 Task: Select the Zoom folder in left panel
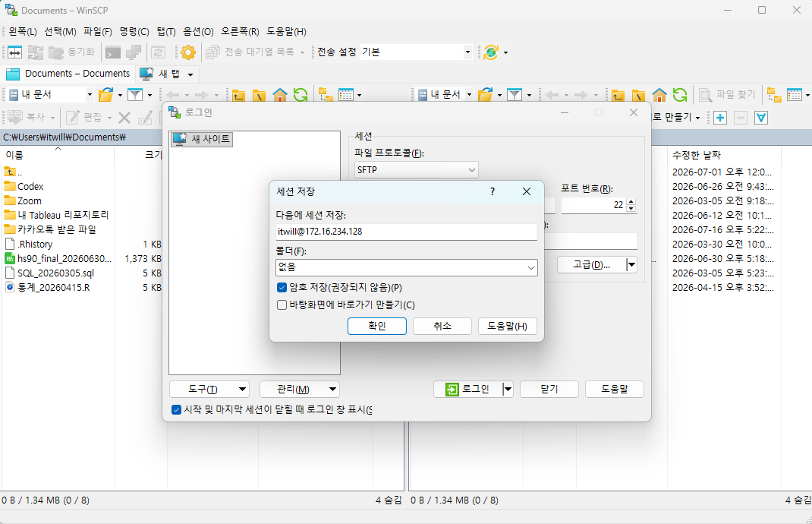click(29, 201)
